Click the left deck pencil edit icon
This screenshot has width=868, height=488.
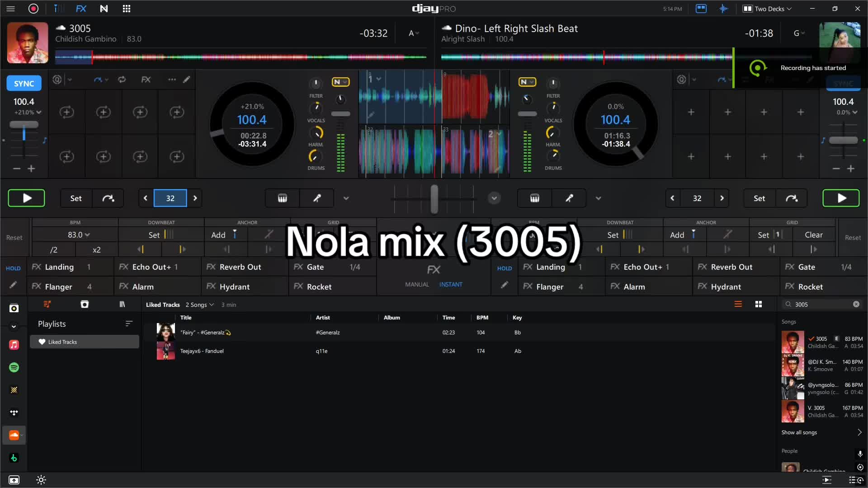(x=186, y=80)
